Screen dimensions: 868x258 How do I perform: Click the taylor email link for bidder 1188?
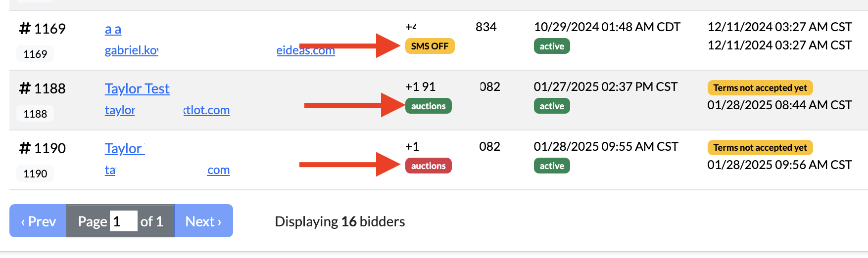point(120,110)
